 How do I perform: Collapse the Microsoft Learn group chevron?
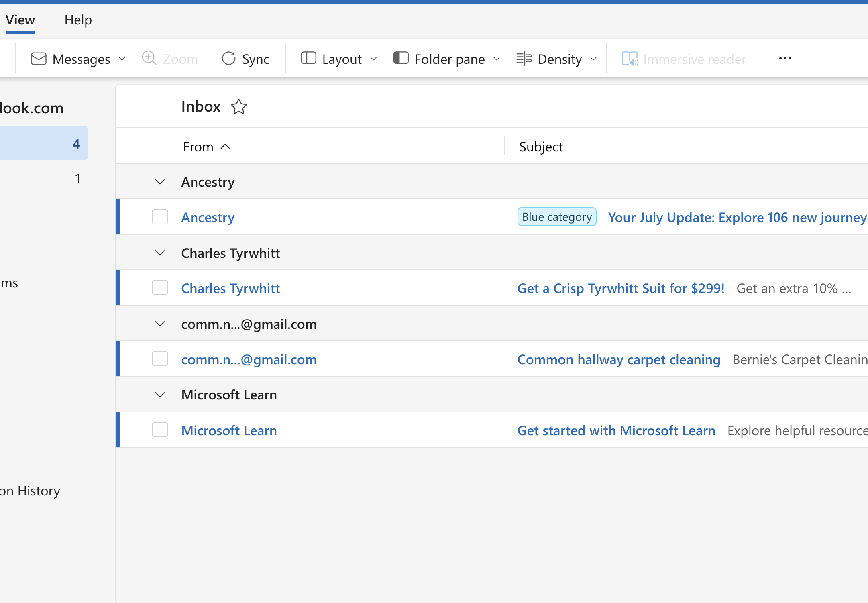pos(160,395)
